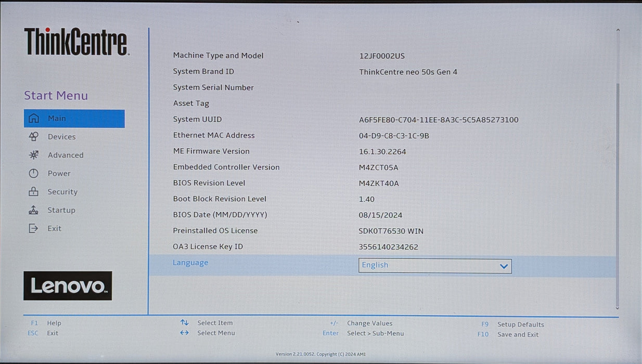Click F10 Save and Exit
Screen dimensions: 642x364
click(x=508, y=334)
